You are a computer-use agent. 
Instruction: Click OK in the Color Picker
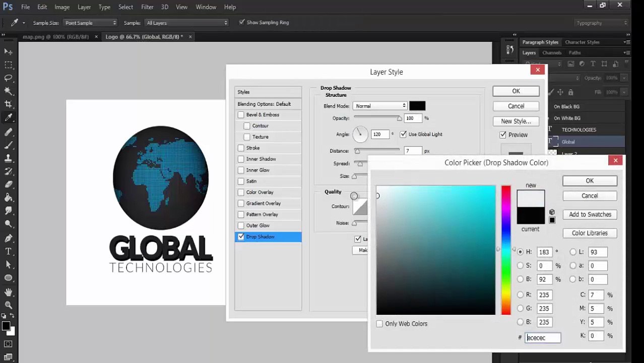pos(590,181)
